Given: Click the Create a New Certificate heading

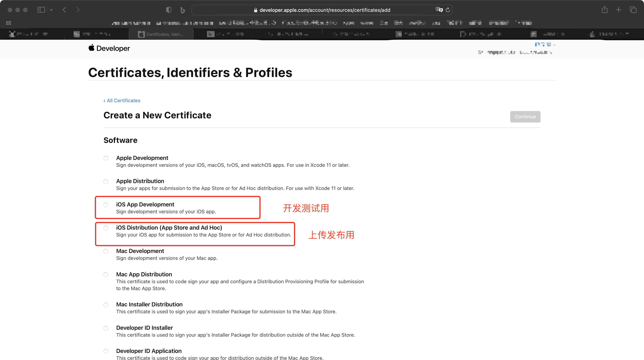Looking at the screenshot, I should [x=157, y=115].
